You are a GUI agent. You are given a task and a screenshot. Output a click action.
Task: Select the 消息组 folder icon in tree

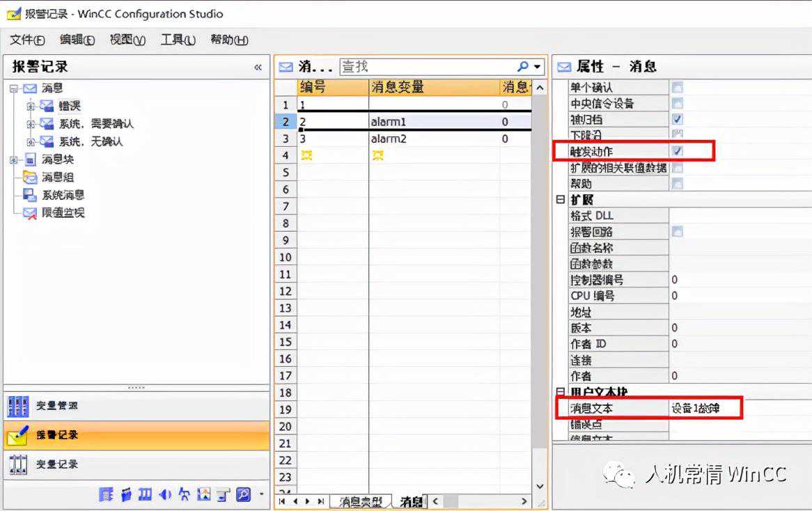click(x=30, y=178)
